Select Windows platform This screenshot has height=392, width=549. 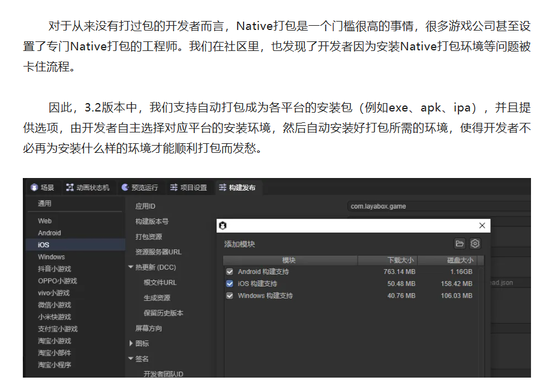click(x=76, y=257)
